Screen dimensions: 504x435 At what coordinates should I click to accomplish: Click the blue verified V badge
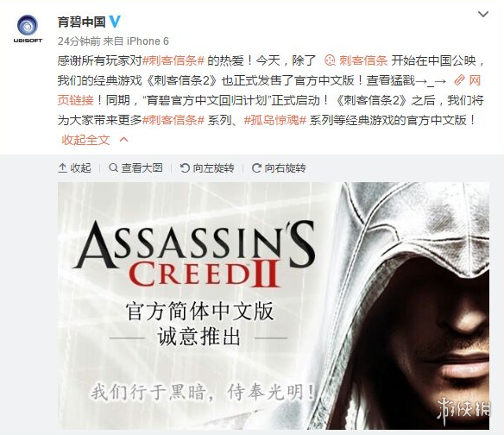point(115,22)
